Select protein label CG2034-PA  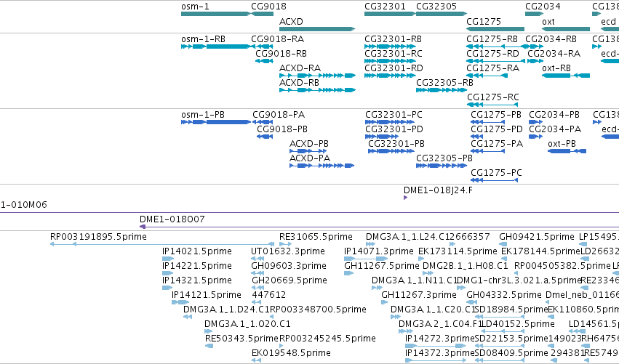555,129
